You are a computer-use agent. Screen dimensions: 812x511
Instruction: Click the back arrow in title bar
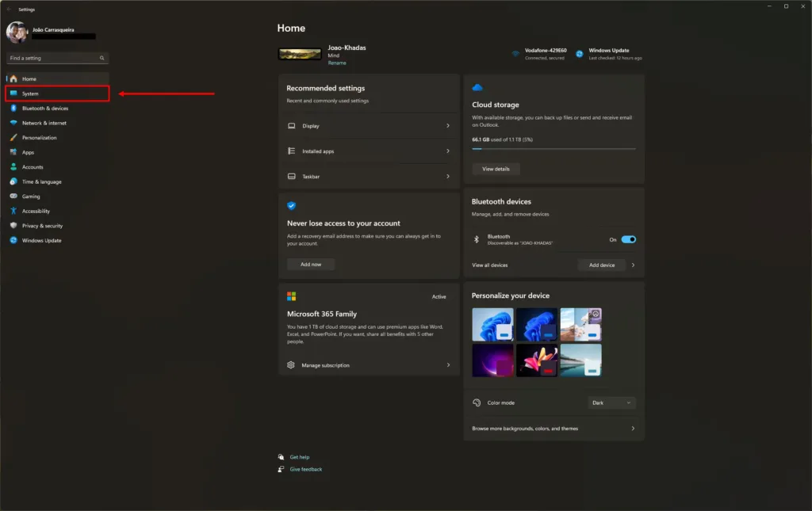[x=9, y=10]
